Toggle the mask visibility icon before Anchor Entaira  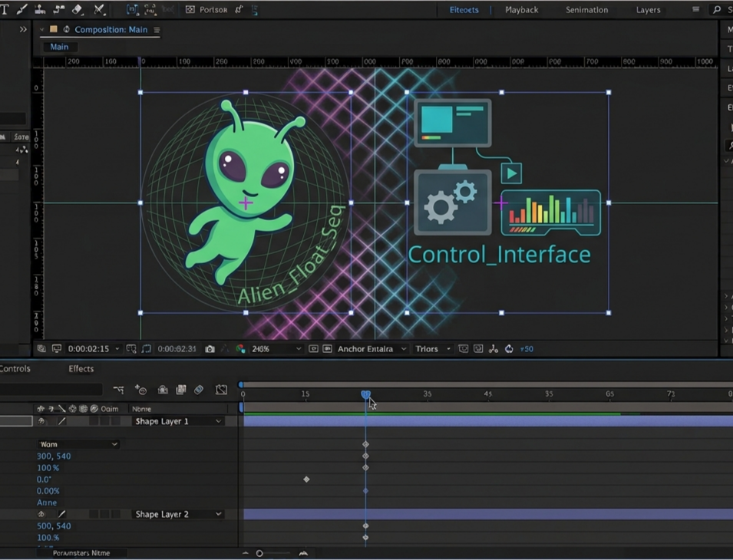point(327,349)
